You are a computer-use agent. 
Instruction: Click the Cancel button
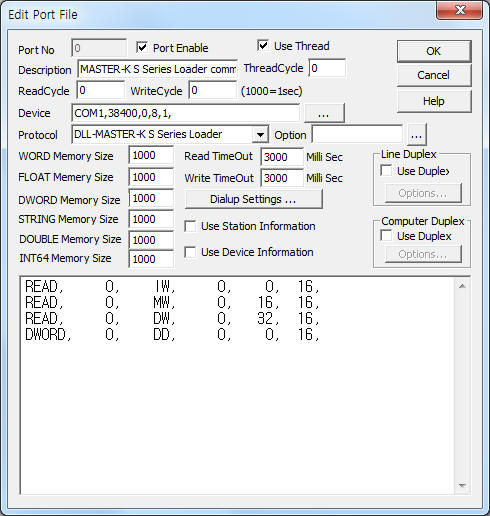click(x=434, y=75)
